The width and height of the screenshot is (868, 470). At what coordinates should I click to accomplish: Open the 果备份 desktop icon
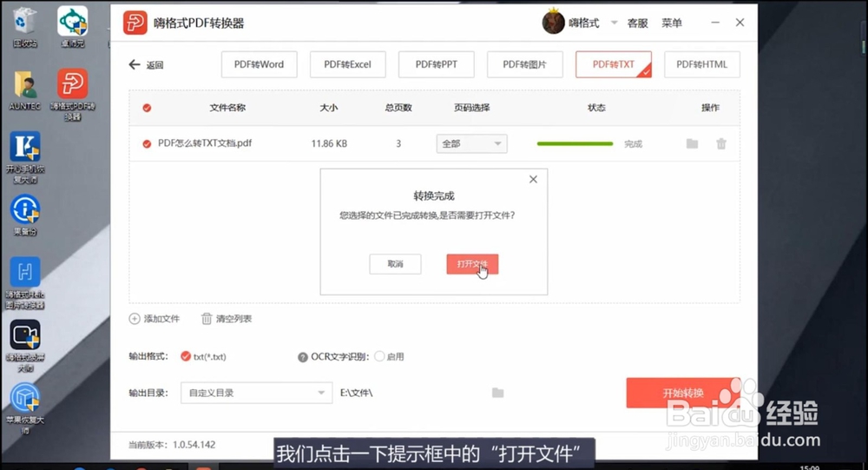tap(25, 215)
